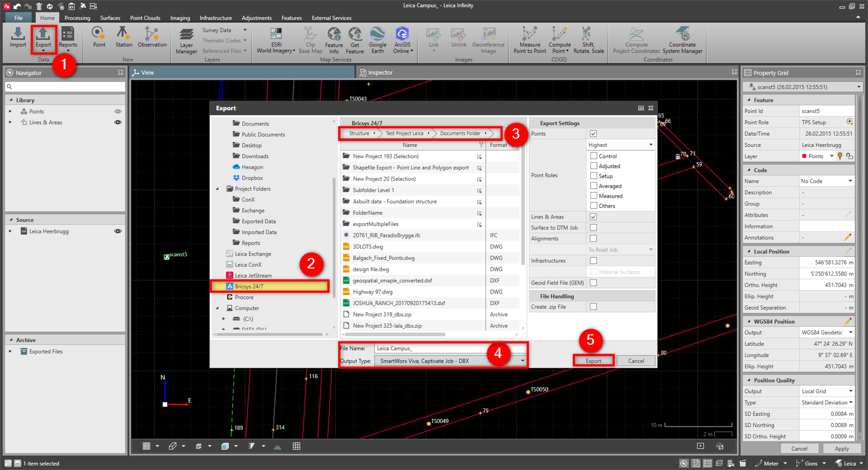This screenshot has width=868, height=470.
Task: Open the Layer Manager
Action: (x=186, y=41)
